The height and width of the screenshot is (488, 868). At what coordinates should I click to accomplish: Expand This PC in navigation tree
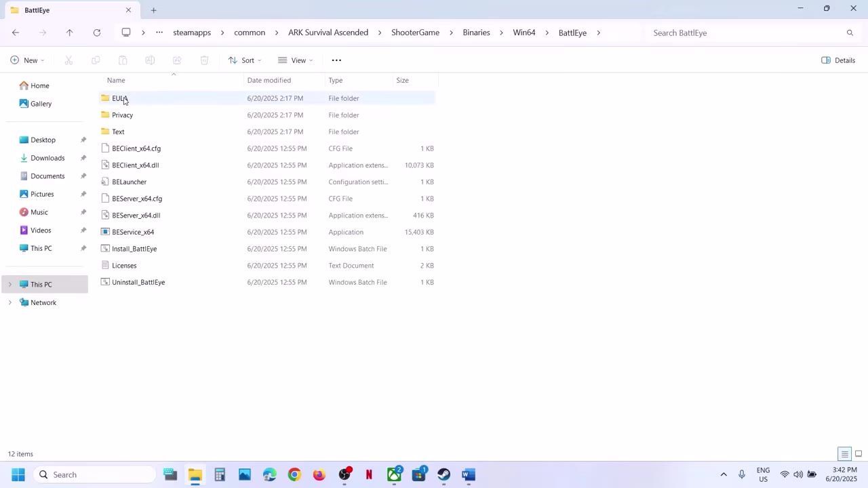click(x=9, y=285)
